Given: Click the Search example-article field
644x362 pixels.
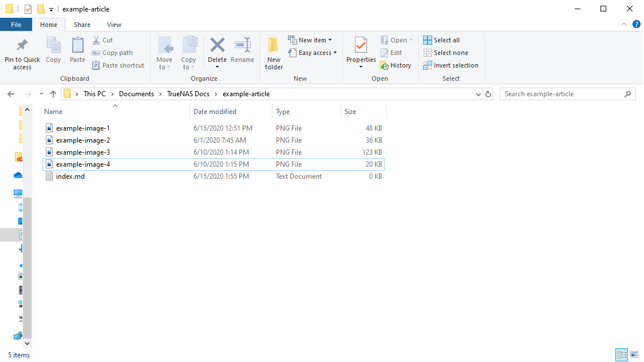Looking at the screenshot, I should (x=561, y=94).
